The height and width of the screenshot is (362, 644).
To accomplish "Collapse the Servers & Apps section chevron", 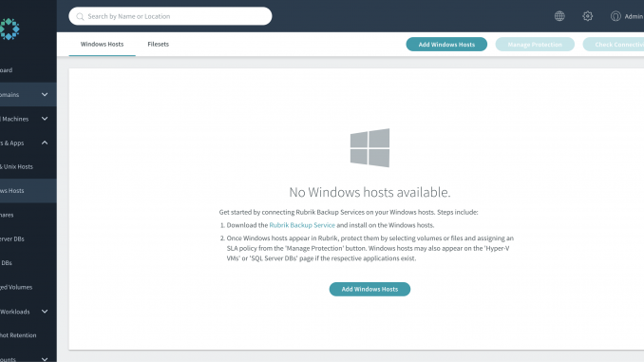I will [45, 143].
